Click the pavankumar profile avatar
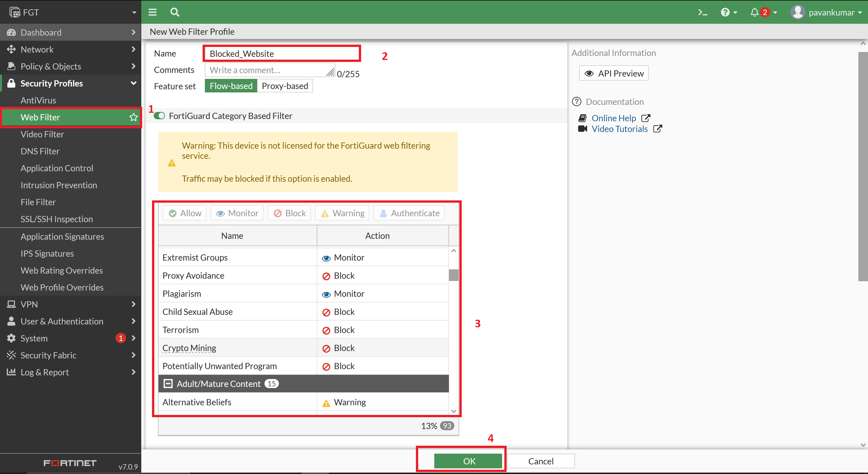This screenshot has width=868, height=474. pyautogui.click(x=798, y=12)
